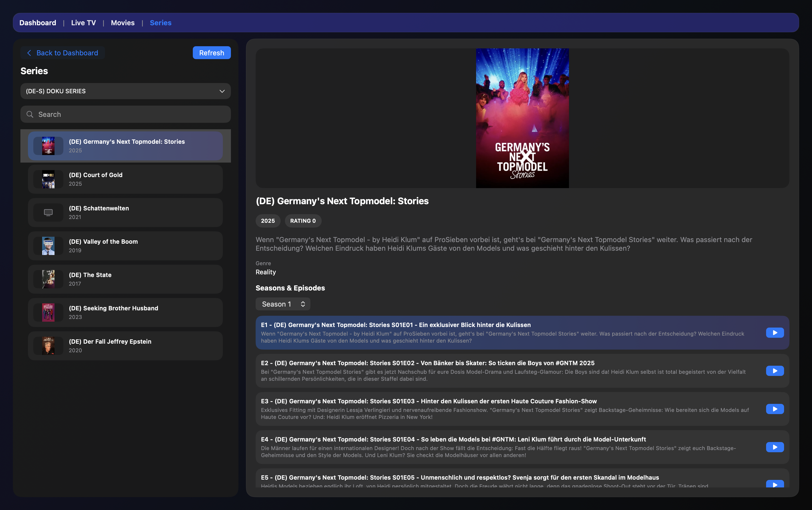Select episode E5 title text
The height and width of the screenshot is (510, 812).
click(x=460, y=477)
